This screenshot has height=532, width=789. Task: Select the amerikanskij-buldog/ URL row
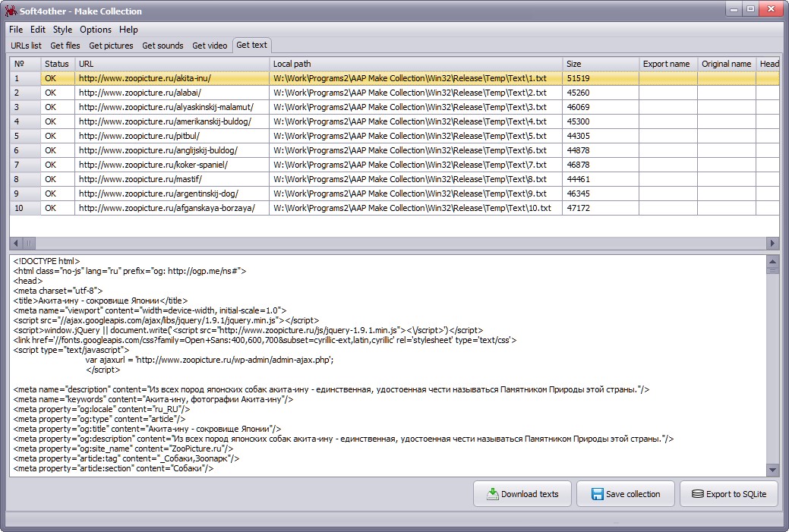[395, 121]
